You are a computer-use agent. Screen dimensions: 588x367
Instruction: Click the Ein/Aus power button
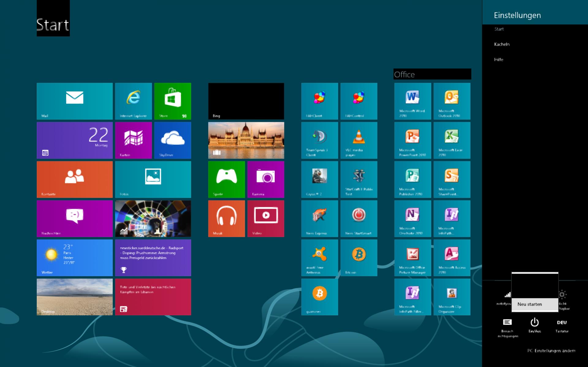(x=535, y=325)
